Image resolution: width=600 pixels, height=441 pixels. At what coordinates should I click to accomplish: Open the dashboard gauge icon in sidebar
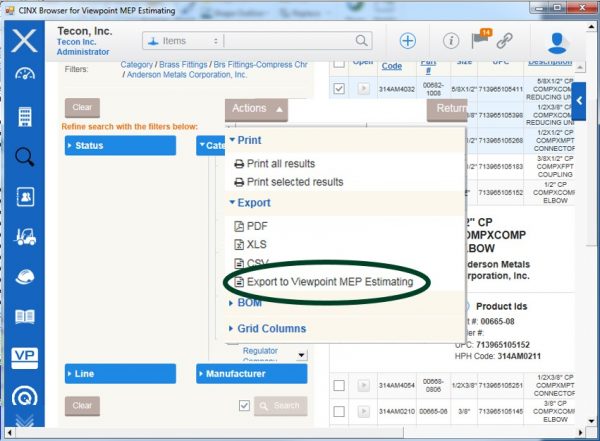(x=25, y=74)
